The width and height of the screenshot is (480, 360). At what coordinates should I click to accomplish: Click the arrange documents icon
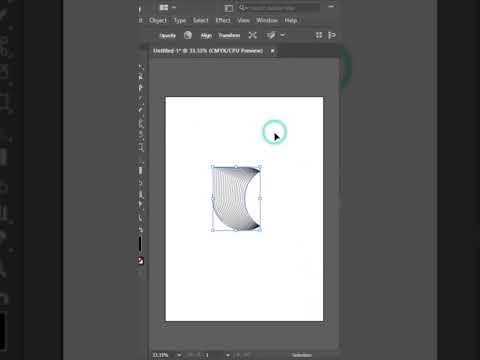(229, 8)
